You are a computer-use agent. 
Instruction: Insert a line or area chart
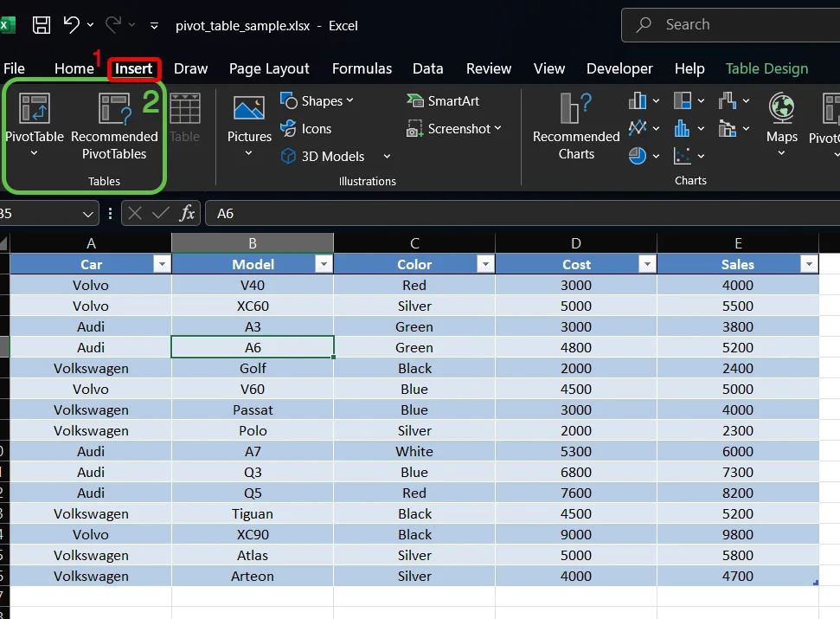pos(638,128)
